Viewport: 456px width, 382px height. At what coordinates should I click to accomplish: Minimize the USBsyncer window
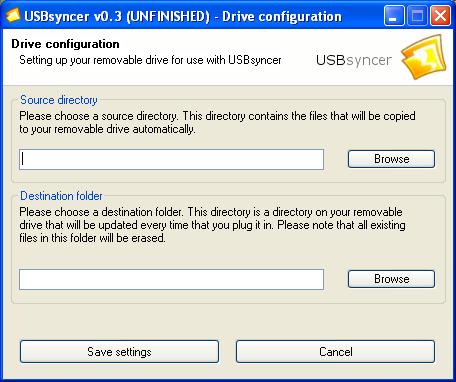pos(394,16)
